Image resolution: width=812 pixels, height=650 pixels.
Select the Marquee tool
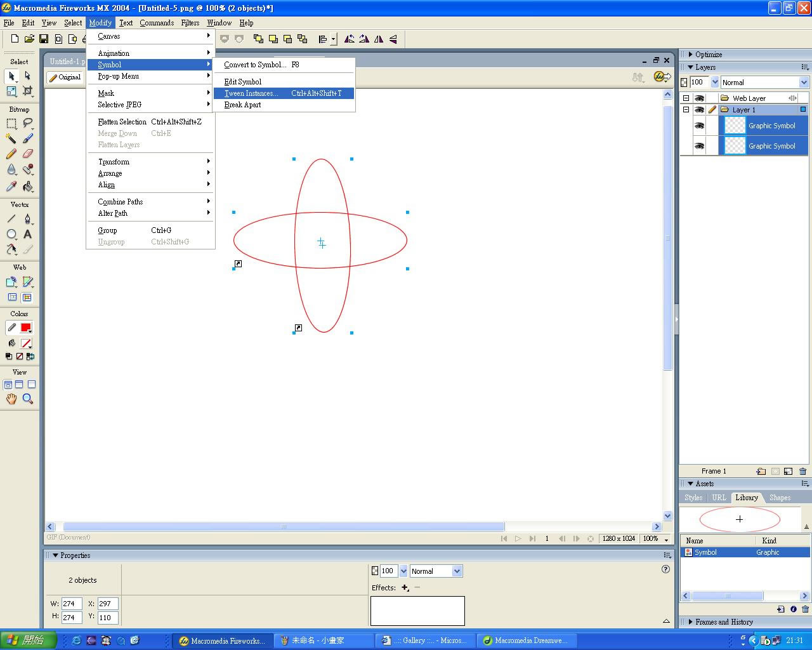point(11,123)
